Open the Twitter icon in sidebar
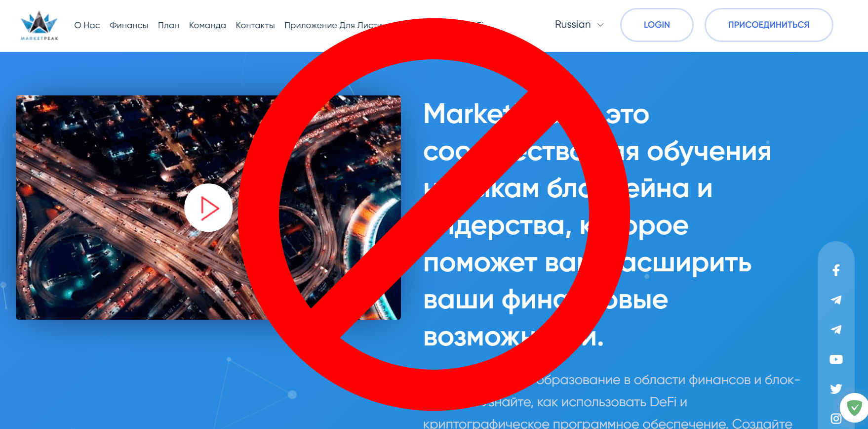868x429 pixels. point(836,389)
